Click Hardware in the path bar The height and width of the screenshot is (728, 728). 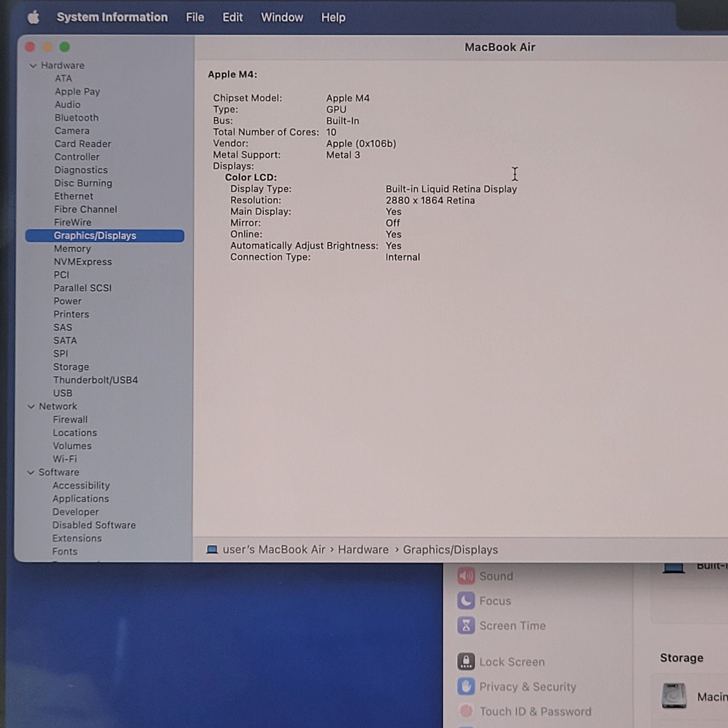(x=363, y=550)
